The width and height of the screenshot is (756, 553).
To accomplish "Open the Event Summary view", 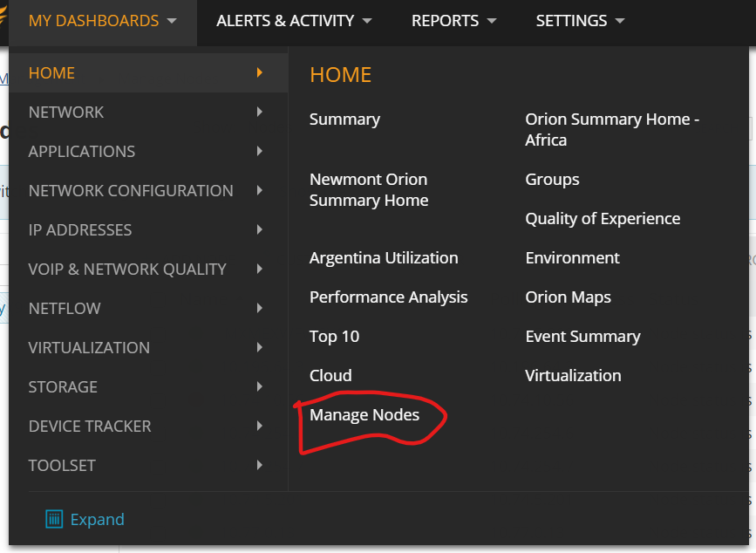I will (582, 337).
